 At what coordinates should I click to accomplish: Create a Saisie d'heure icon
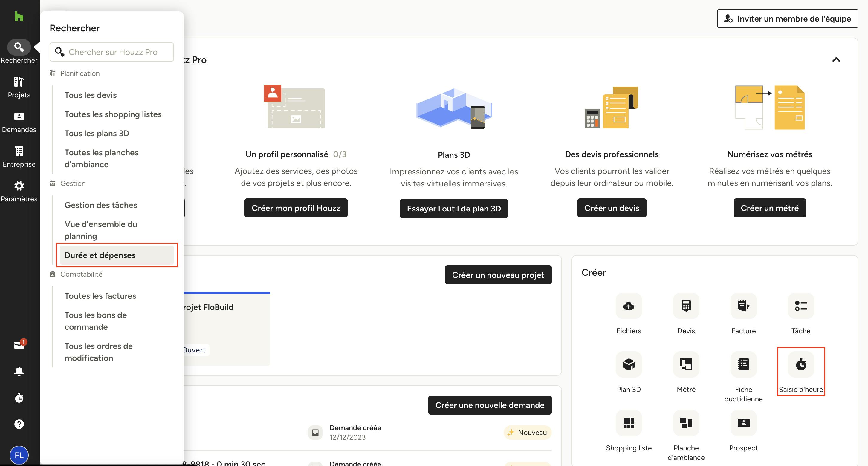click(801, 364)
